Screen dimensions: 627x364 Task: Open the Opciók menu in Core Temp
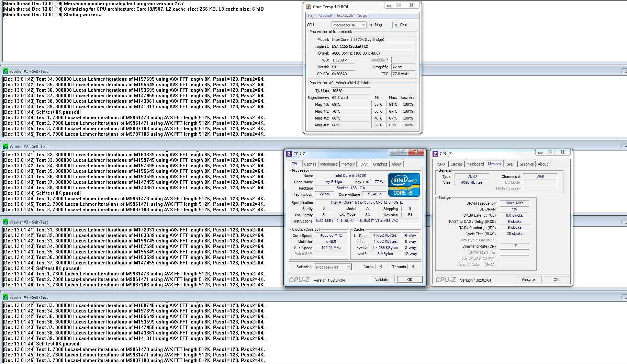326,15
